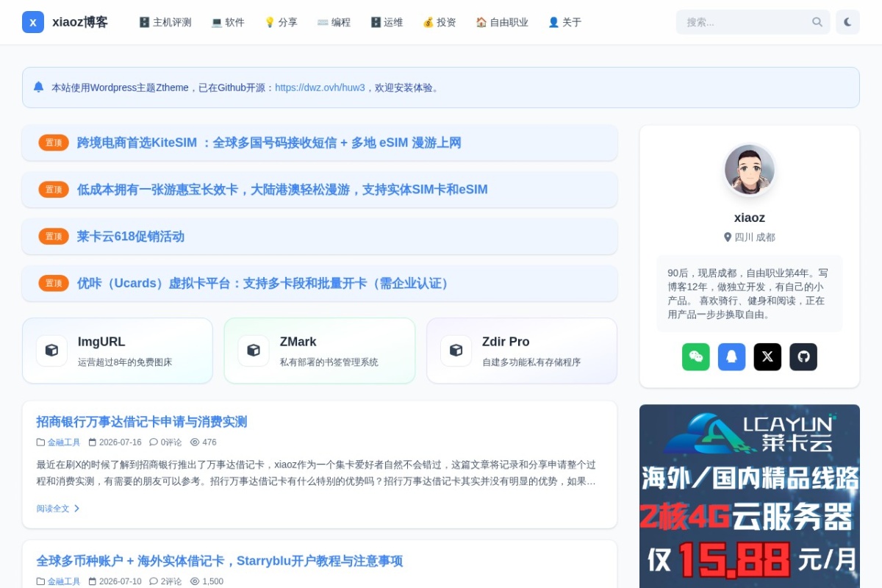Click the 置顶 badge beside 莱卡云618促销活动
Image resolution: width=882 pixels, height=588 pixels.
(x=54, y=237)
